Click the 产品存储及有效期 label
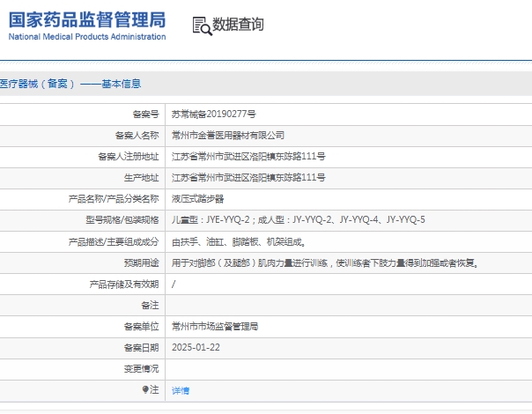 124,284
